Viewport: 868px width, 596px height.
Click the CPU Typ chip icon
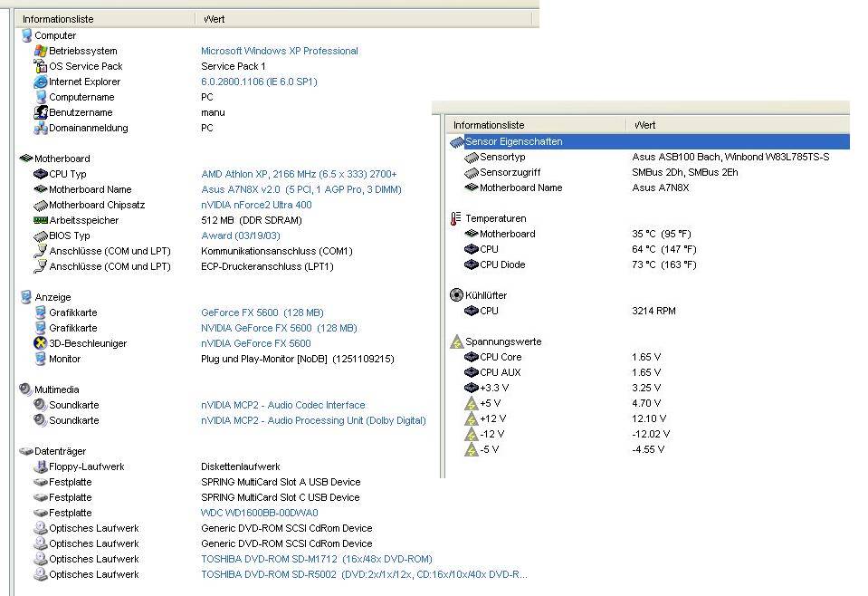pyautogui.click(x=41, y=174)
